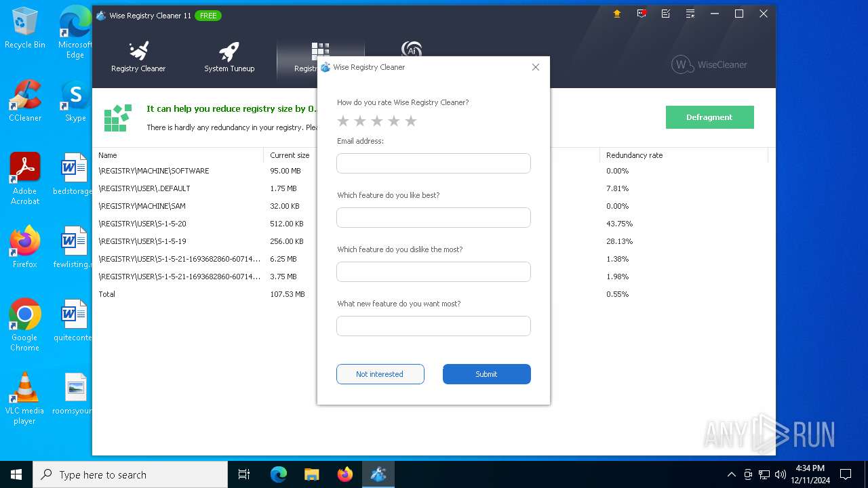Focus the 'new feature do you want' field

click(x=433, y=326)
